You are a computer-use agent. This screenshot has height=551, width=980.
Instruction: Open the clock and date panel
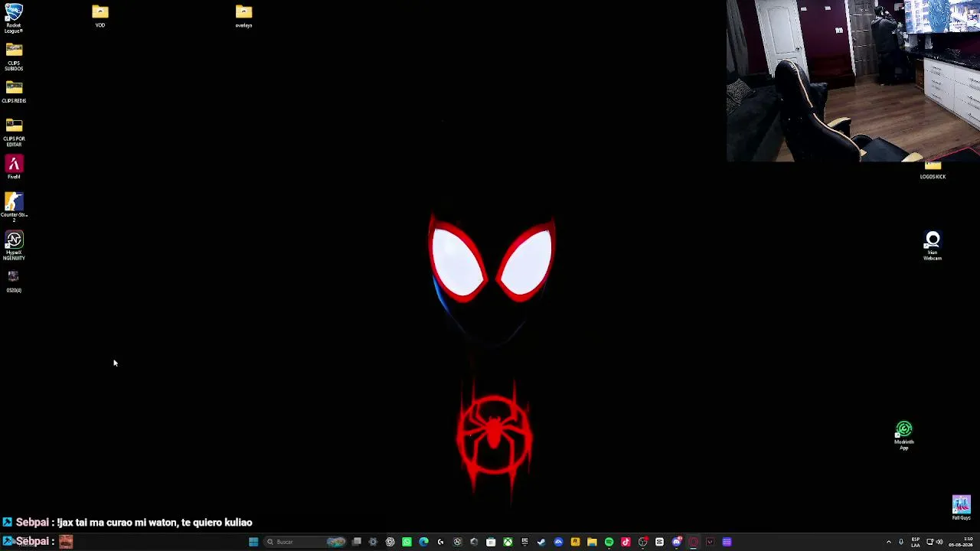click(961, 542)
